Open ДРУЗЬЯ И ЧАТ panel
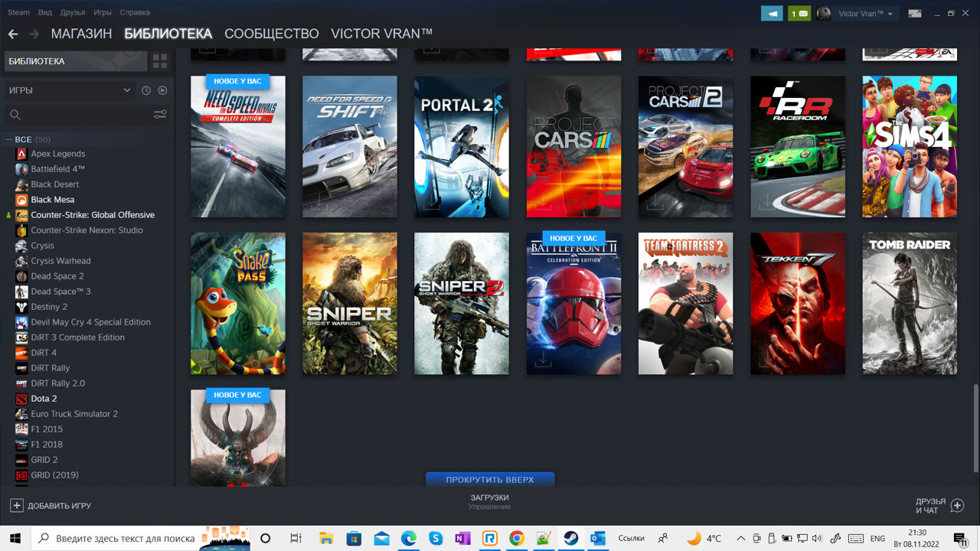Viewport: 980px width, 551px height. click(930, 506)
